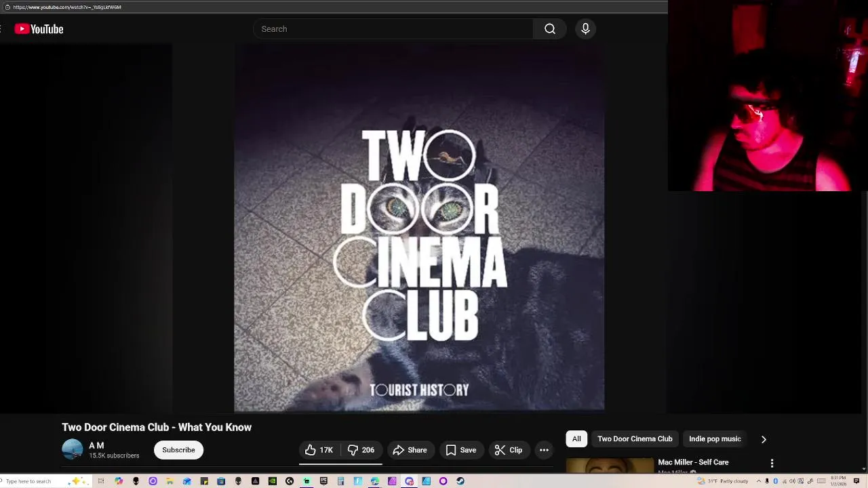
Task: Open the weather widget 31°F Partly cloudy
Action: [x=723, y=481]
